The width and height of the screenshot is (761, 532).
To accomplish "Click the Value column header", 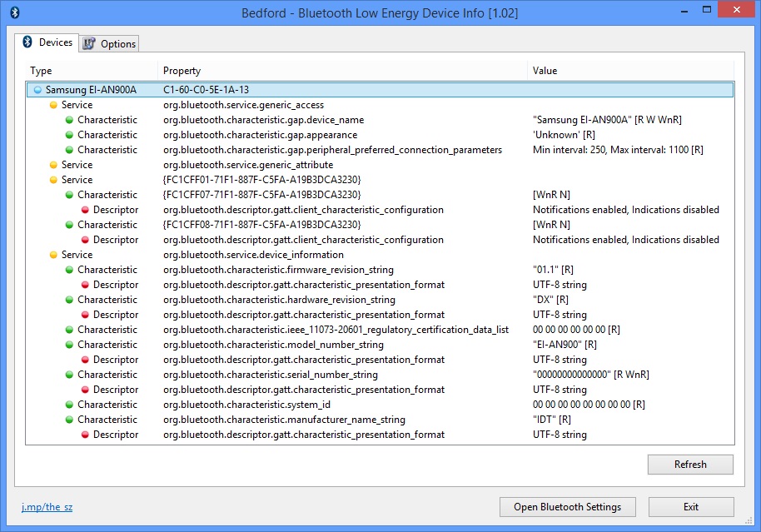I will (545, 71).
